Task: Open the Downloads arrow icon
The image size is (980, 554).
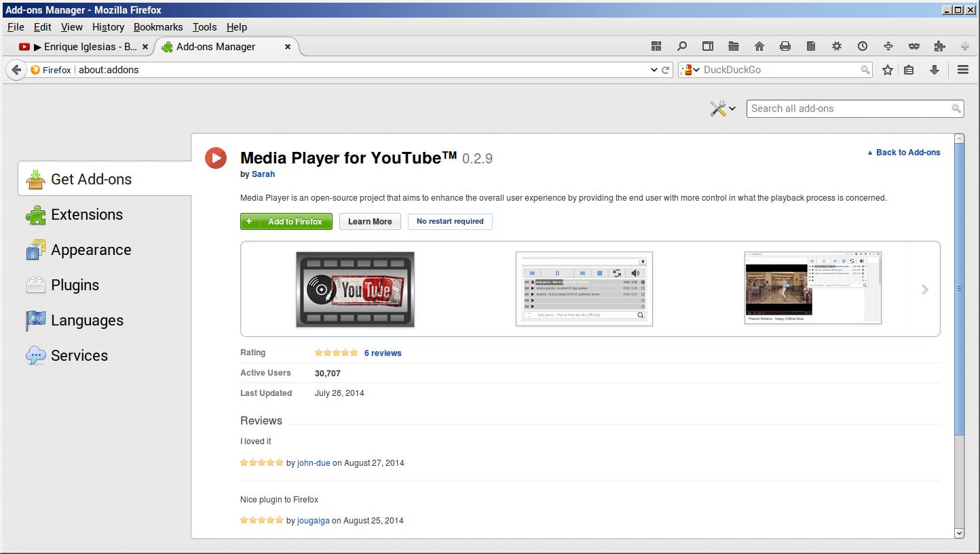Action: [935, 70]
